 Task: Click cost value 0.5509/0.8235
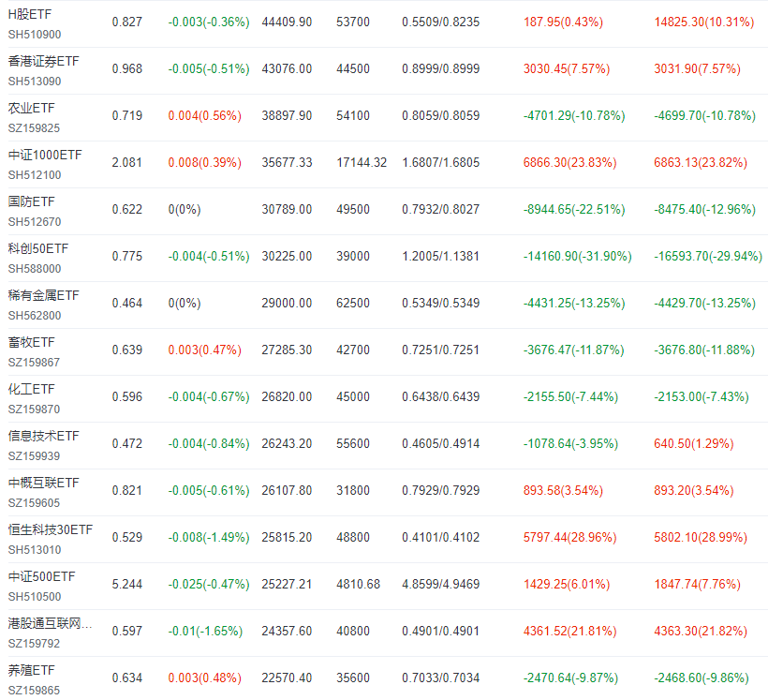(x=440, y=22)
